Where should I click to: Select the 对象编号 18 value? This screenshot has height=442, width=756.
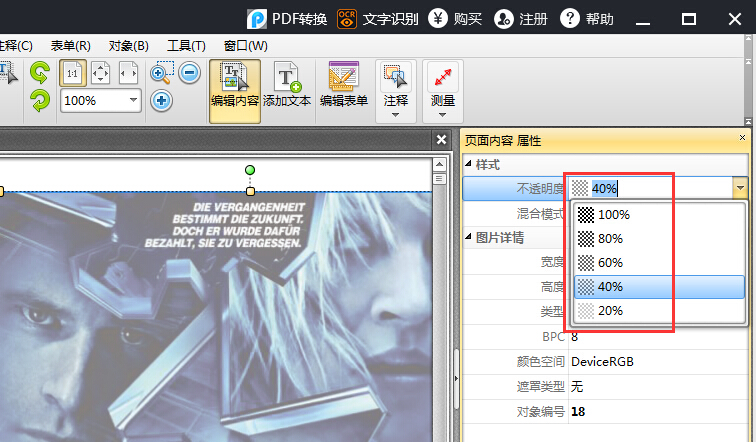click(578, 412)
